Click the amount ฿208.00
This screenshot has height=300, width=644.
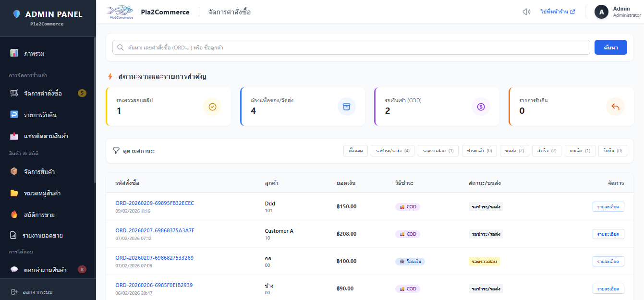347,234
